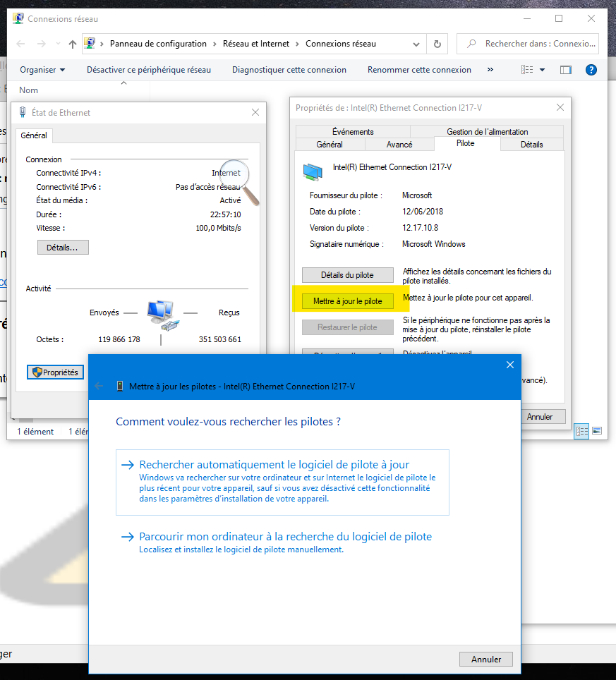This screenshot has width=616, height=680.
Task: Click the Up arrow in Explorer navigation
Action: click(x=73, y=44)
